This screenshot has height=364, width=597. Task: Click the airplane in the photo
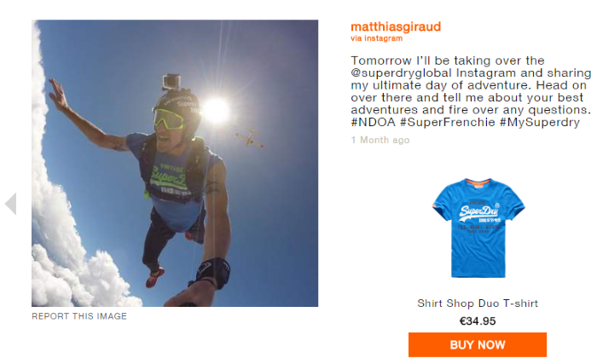[x=250, y=139]
